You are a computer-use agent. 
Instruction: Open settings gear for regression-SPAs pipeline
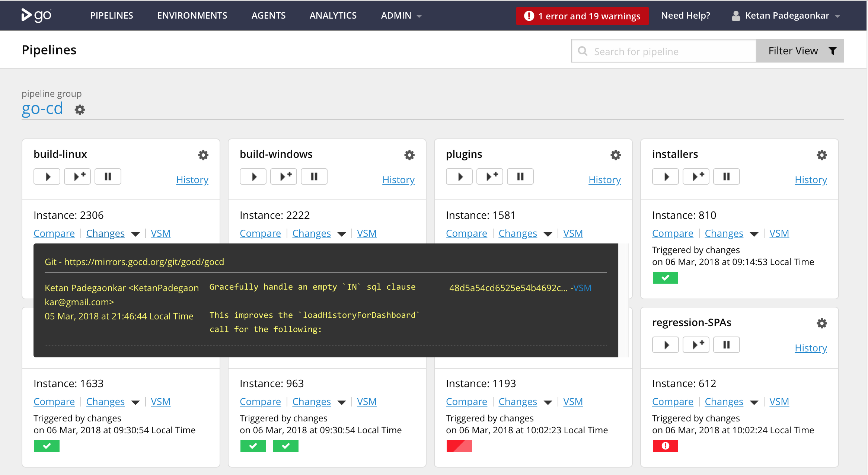tap(822, 323)
